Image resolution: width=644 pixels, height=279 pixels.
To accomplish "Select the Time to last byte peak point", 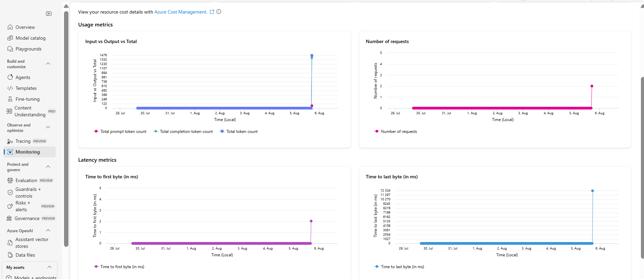I will (x=593, y=191).
